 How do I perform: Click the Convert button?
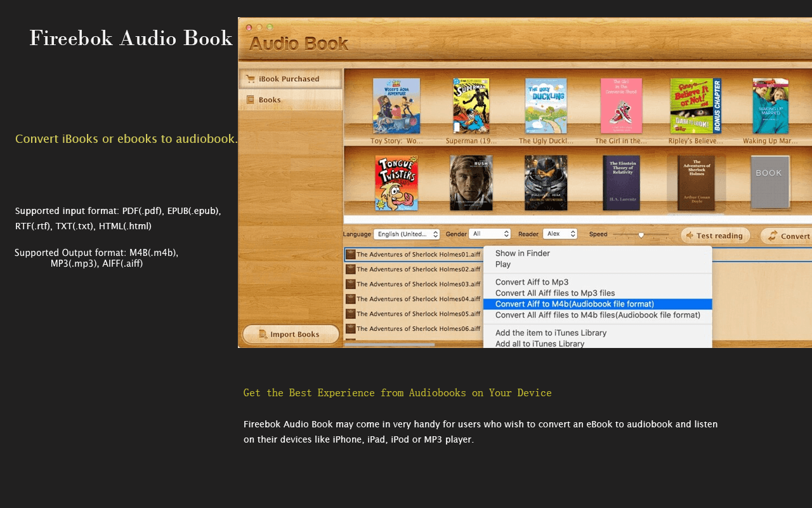click(x=787, y=236)
